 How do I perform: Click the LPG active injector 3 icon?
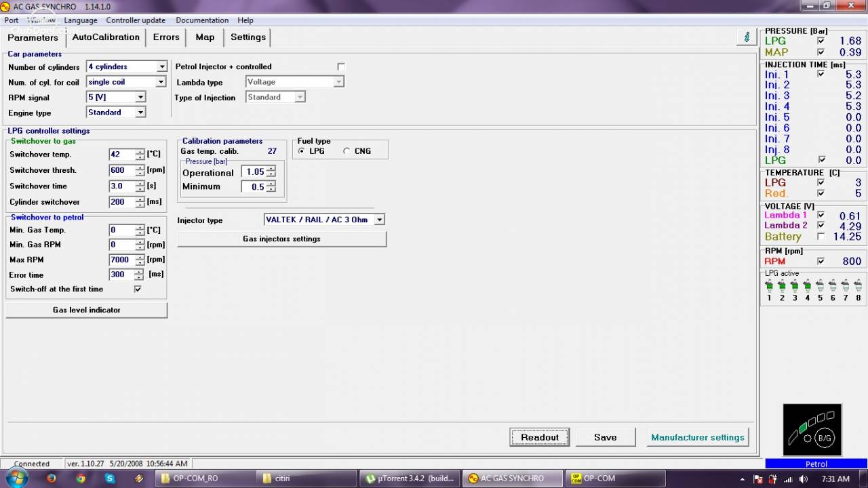coord(795,285)
